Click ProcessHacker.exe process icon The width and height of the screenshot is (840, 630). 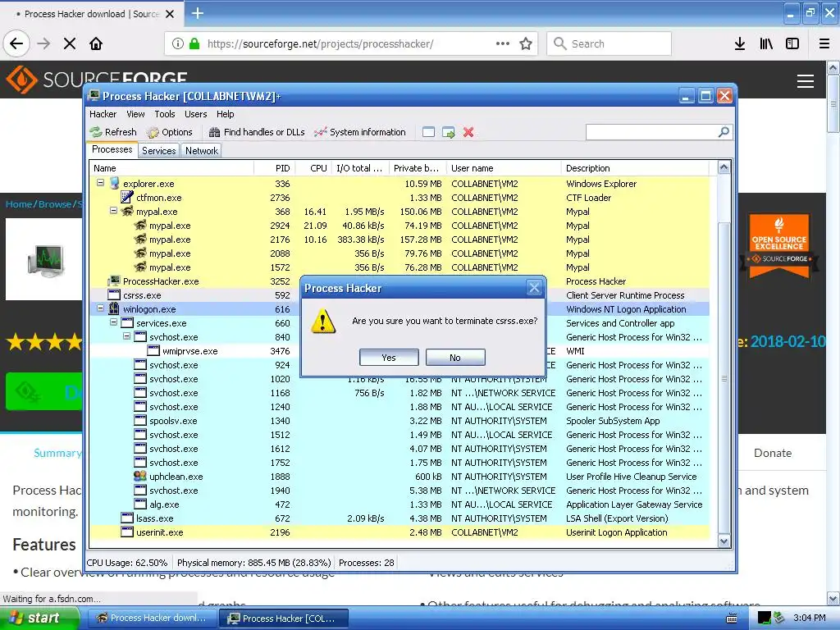coord(114,281)
